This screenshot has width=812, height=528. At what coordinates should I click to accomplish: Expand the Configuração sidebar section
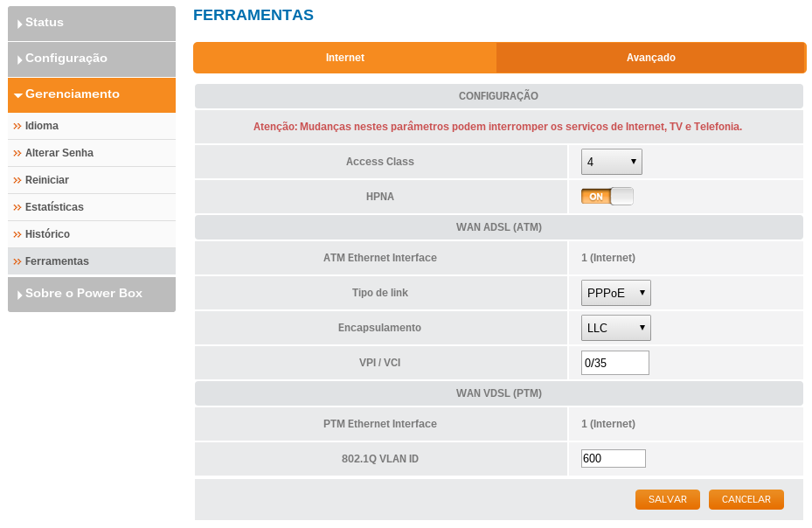pyautogui.click(x=92, y=59)
